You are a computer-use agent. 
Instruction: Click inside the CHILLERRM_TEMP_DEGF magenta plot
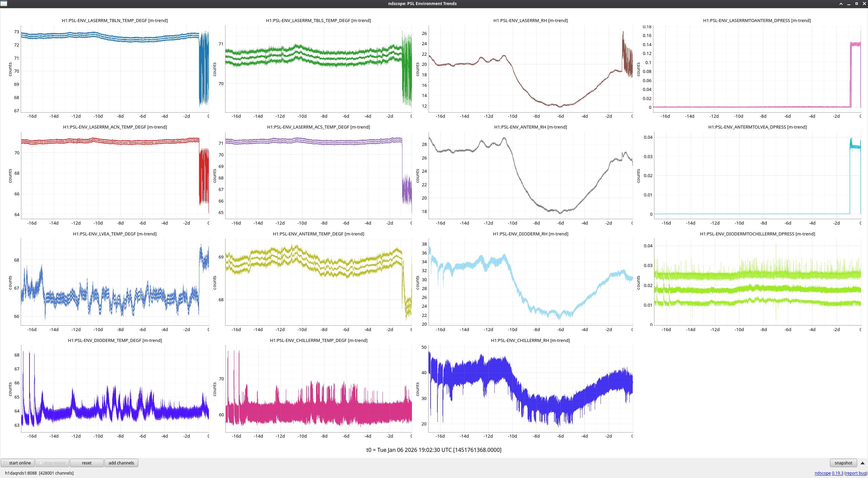319,388
